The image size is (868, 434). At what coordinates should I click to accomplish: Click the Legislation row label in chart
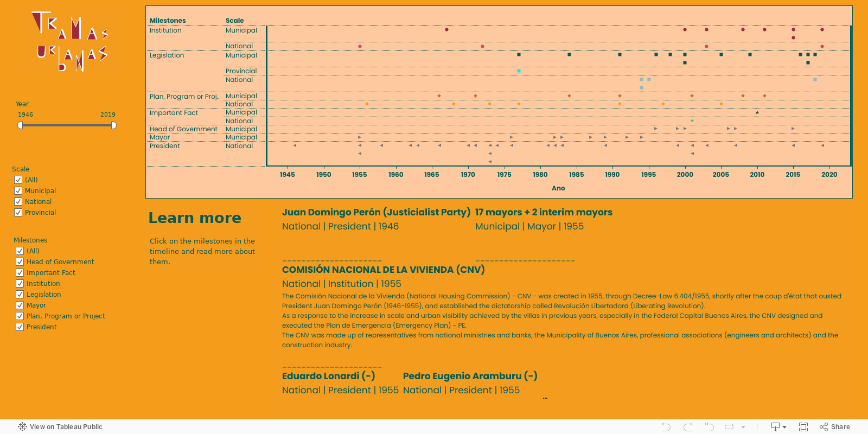(167, 55)
